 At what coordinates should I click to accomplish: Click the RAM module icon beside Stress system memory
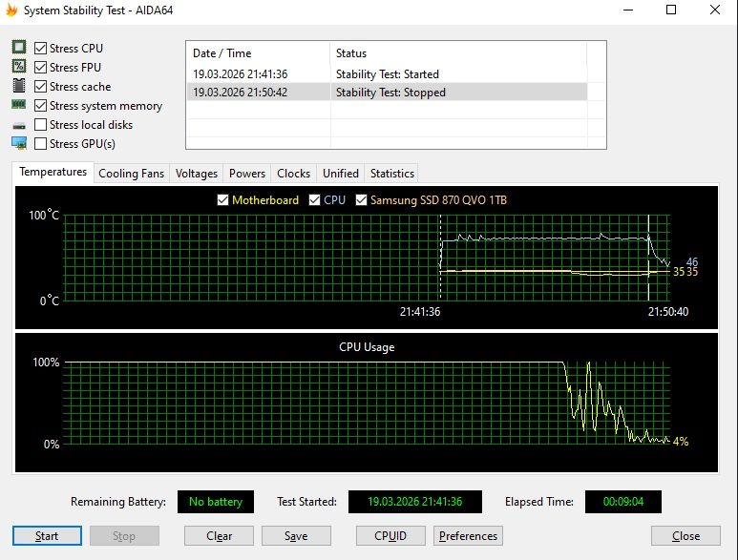pos(19,104)
